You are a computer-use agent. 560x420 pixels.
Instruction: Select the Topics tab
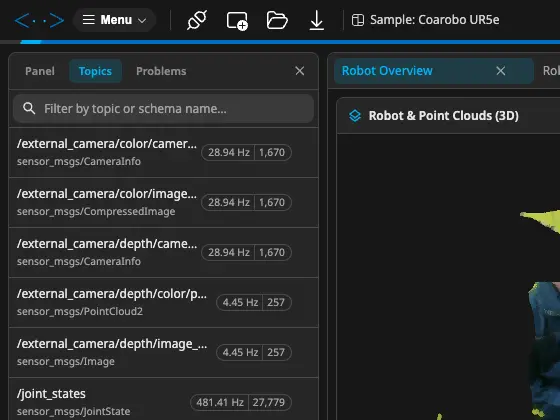tap(95, 71)
